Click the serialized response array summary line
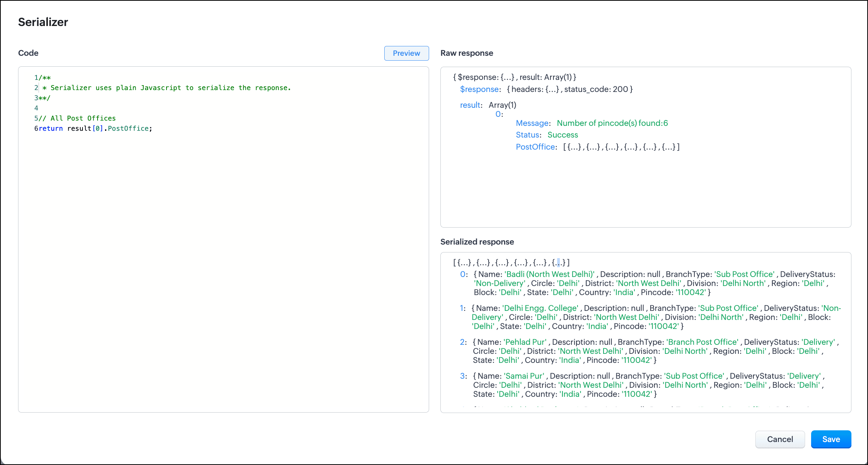 (x=511, y=262)
